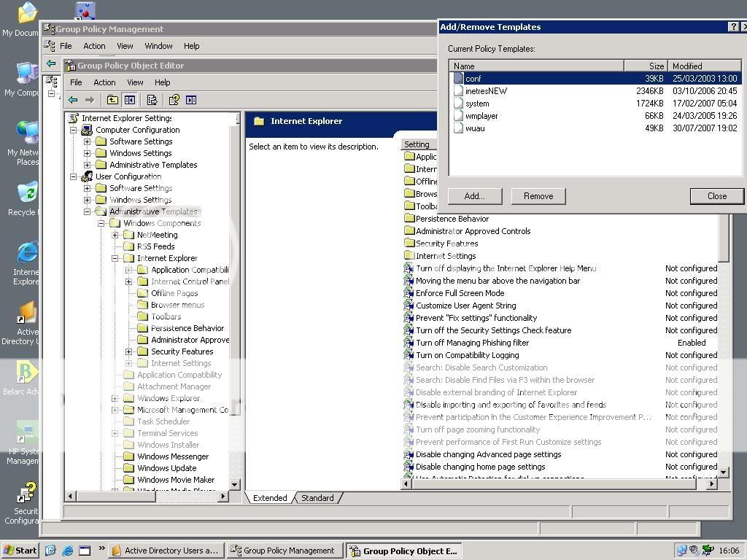Image resolution: width=747 pixels, height=560 pixels.
Task: Click the Up One Level toolbar icon
Action: (x=112, y=100)
